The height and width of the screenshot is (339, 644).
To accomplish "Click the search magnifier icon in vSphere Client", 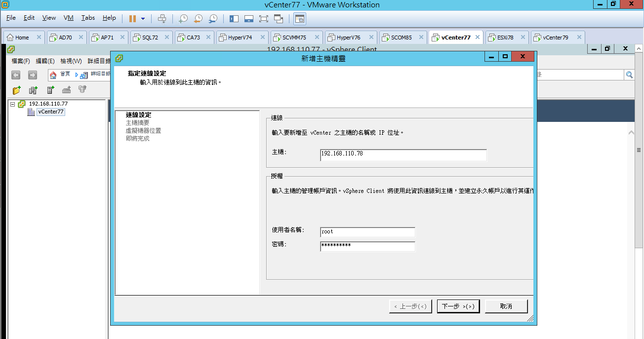I will [x=629, y=75].
